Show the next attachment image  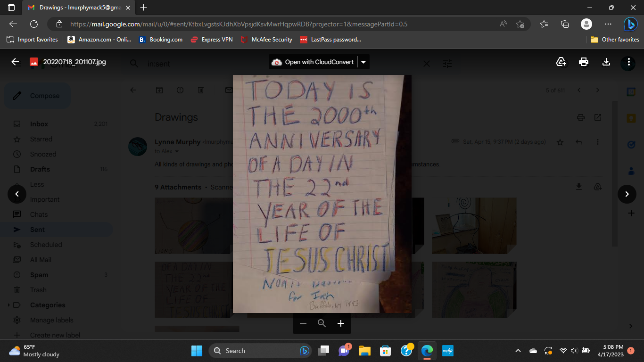tap(627, 194)
